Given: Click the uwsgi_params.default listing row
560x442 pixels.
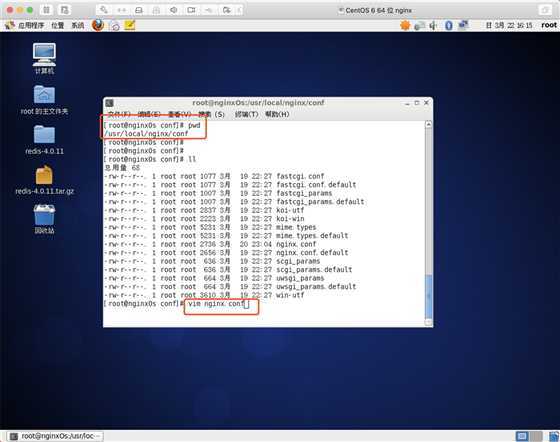Looking at the screenshot, I should [x=230, y=287].
